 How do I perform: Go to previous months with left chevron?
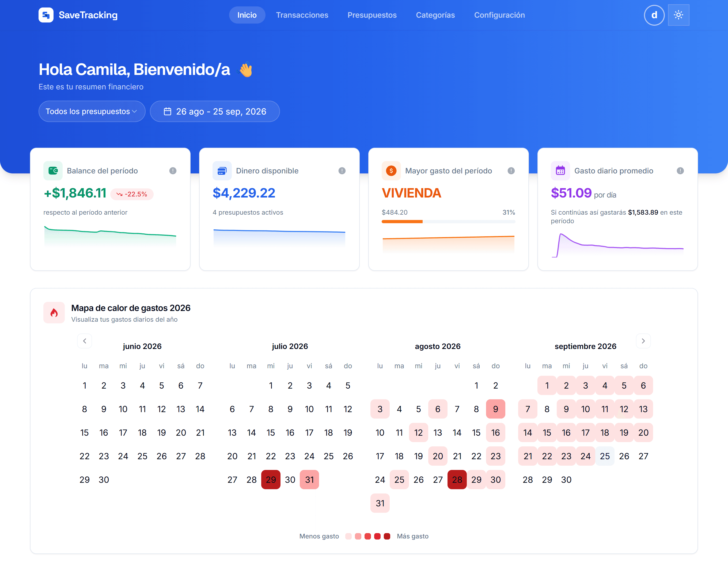pyautogui.click(x=85, y=341)
